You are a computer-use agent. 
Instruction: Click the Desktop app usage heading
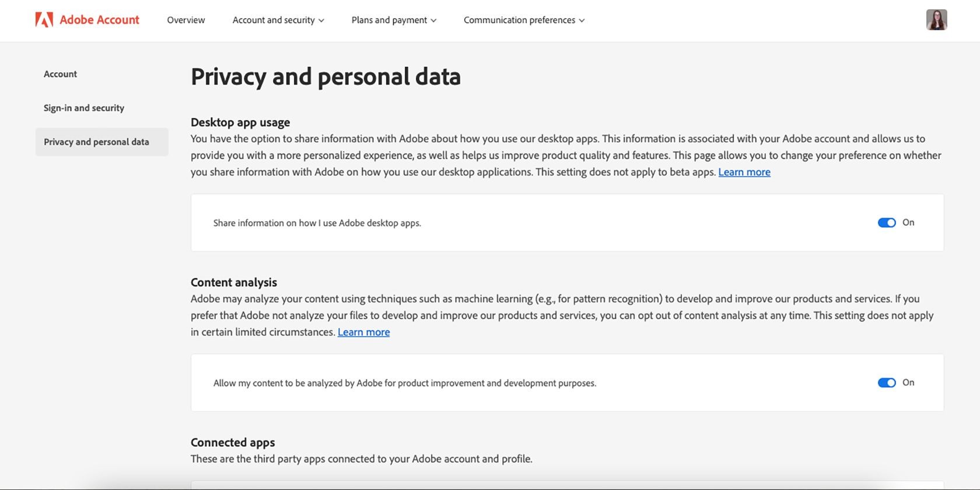click(240, 123)
